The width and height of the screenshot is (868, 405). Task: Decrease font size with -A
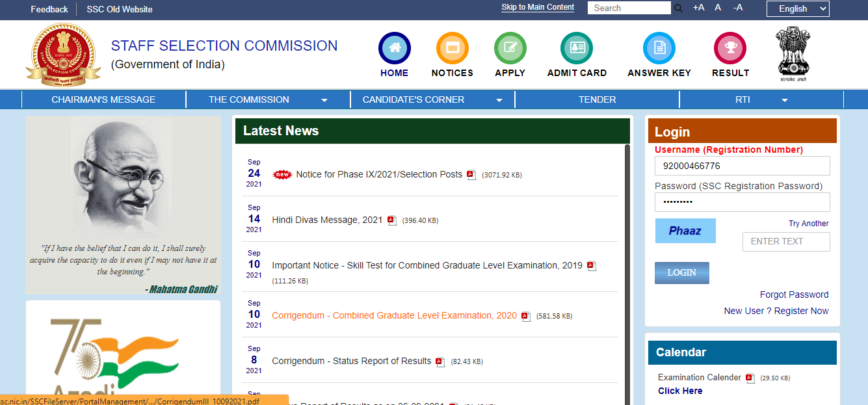click(x=738, y=8)
